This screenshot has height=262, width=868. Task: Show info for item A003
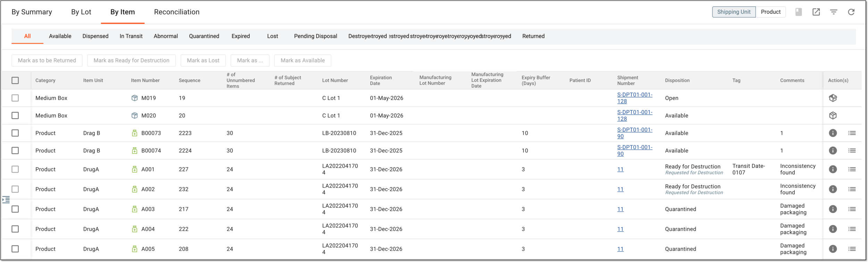(x=833, y=209)
